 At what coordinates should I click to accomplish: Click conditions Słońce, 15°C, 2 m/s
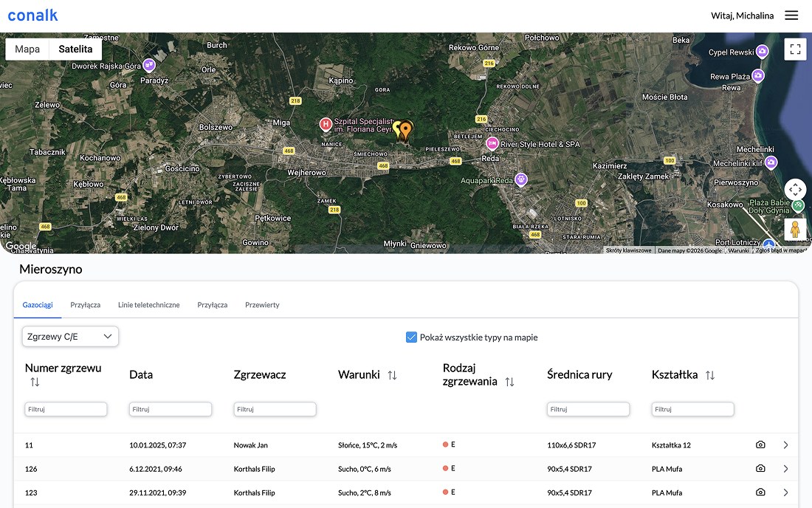368,445
